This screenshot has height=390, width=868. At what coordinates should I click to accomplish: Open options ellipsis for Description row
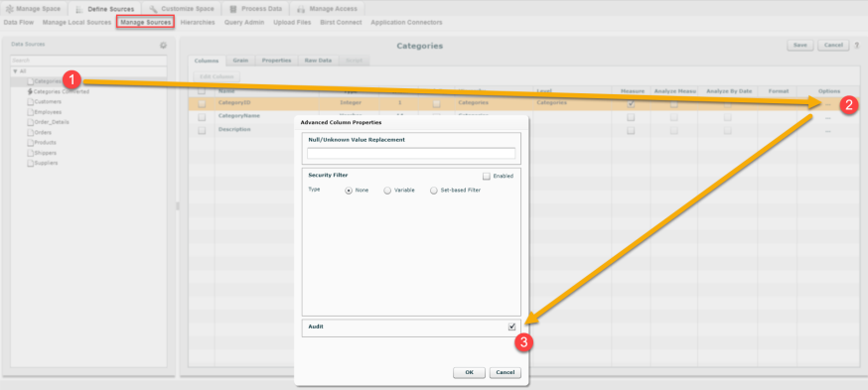pyautogui.click(x=827, y=131)
